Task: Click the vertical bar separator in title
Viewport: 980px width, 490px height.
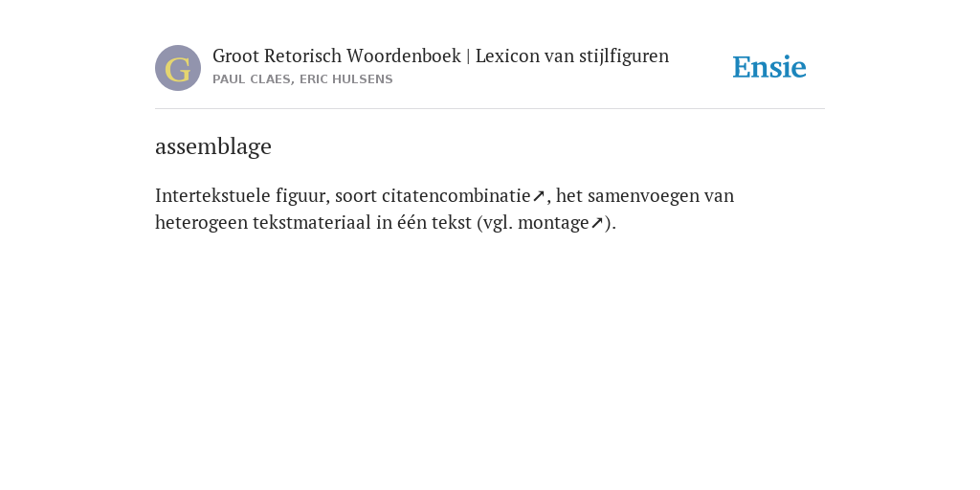Action: (468, 56)
